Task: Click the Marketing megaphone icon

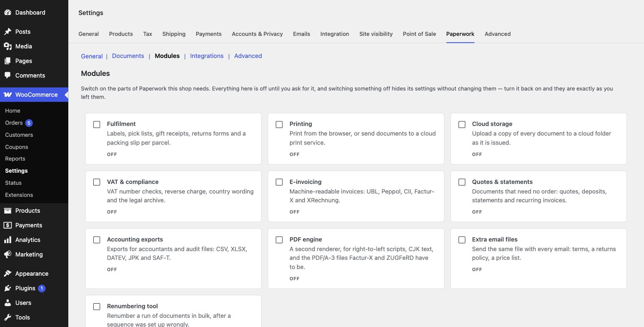Action: coord(7,254)
